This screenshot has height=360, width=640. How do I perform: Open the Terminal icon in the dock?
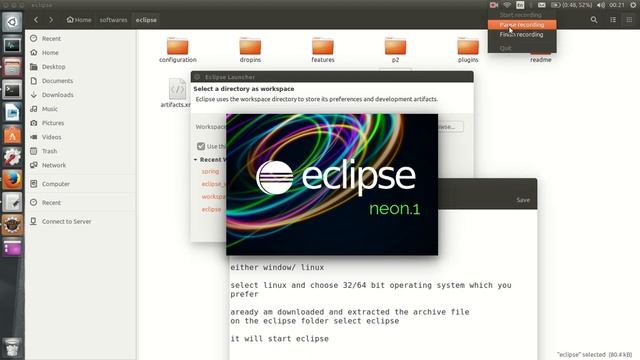click(x=12, y=89)
